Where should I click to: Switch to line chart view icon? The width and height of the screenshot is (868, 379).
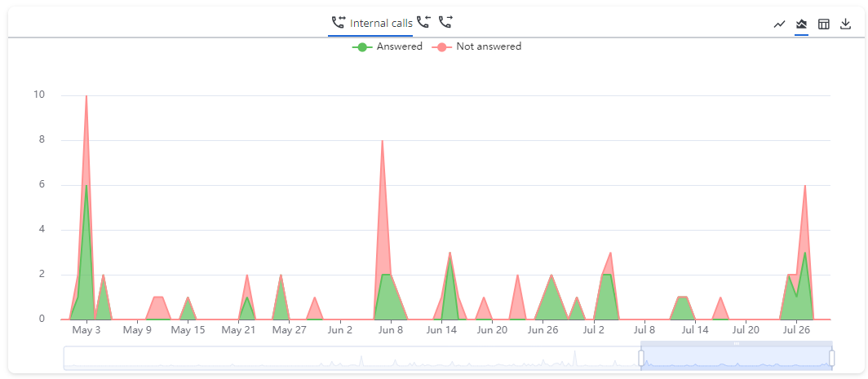(779, 24)
